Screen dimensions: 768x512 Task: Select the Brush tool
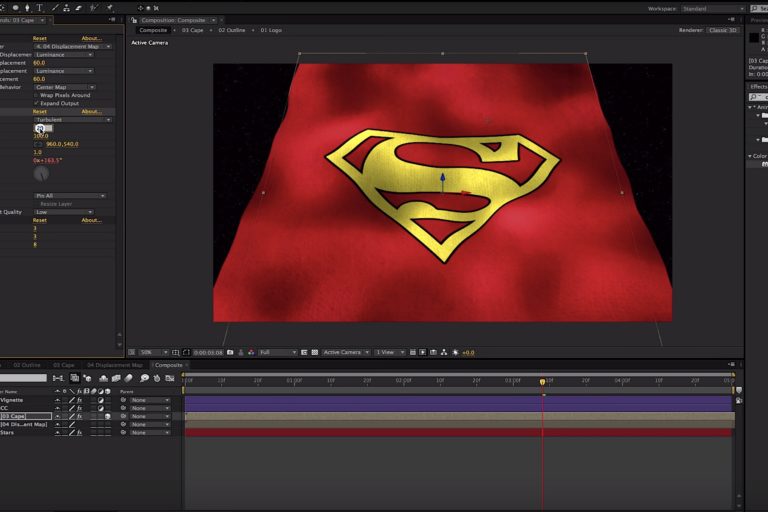pyautogui.click(x=54, y=8)
